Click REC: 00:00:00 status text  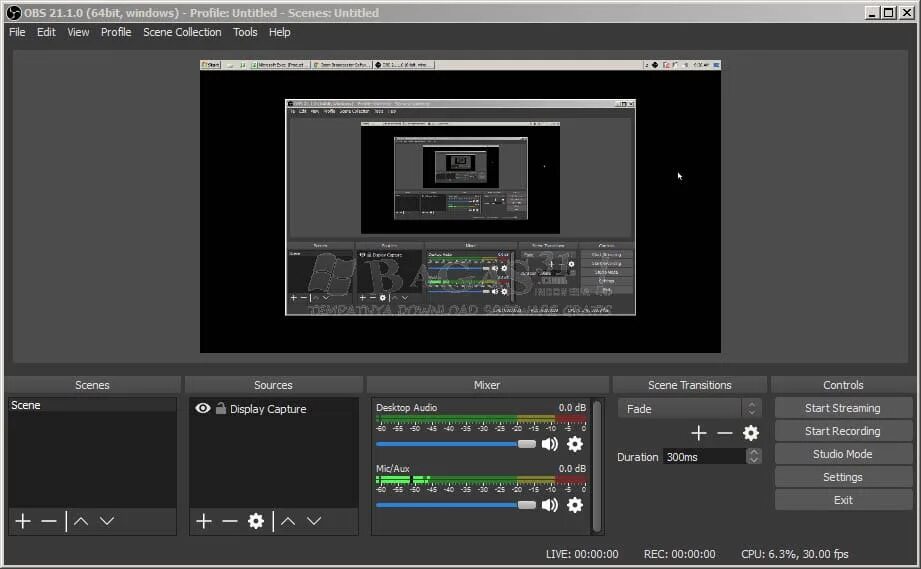[x=680, y=554]
